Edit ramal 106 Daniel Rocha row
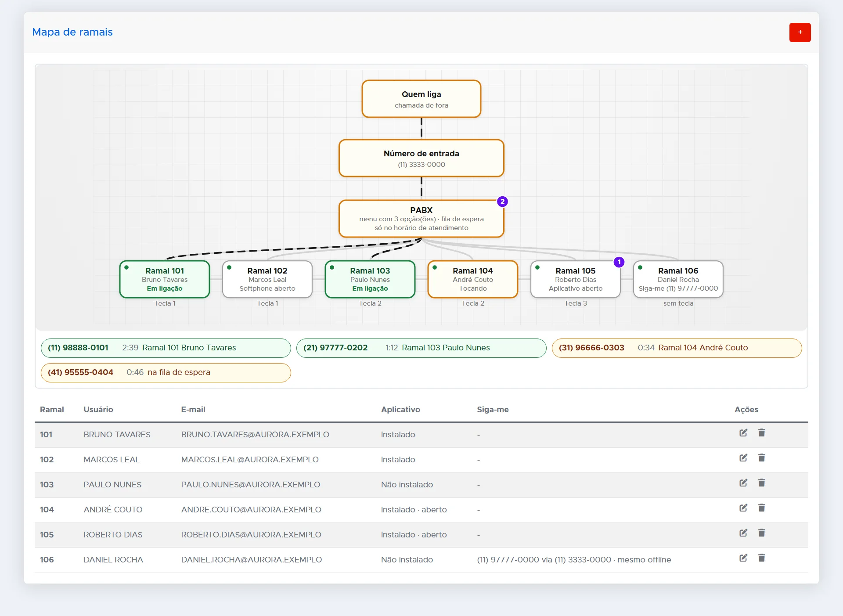The height and width of the screenshot is (616, 843). 743,558
